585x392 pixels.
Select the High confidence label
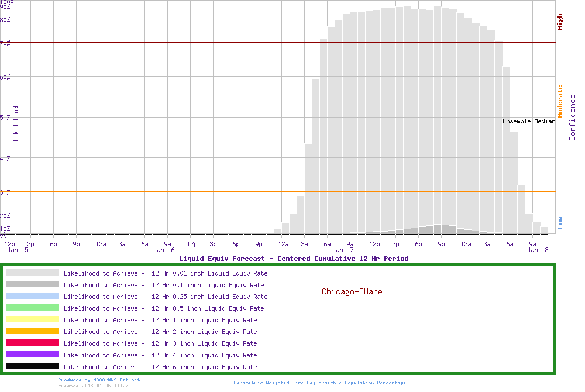(560, 22)
